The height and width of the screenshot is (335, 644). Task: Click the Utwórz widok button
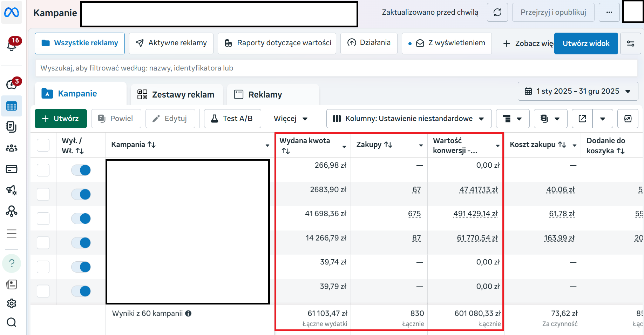click(586, 43)
